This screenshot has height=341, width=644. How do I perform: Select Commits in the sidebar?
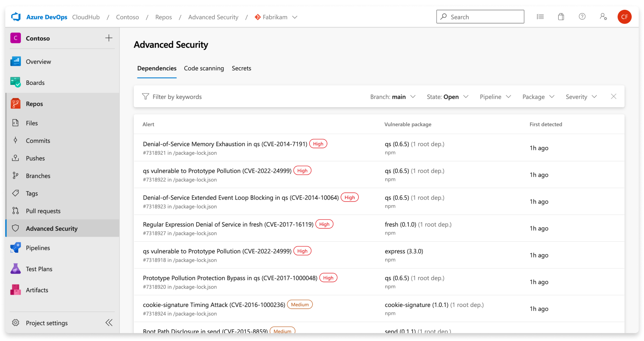pyautogui.click(x=37, y=141)
